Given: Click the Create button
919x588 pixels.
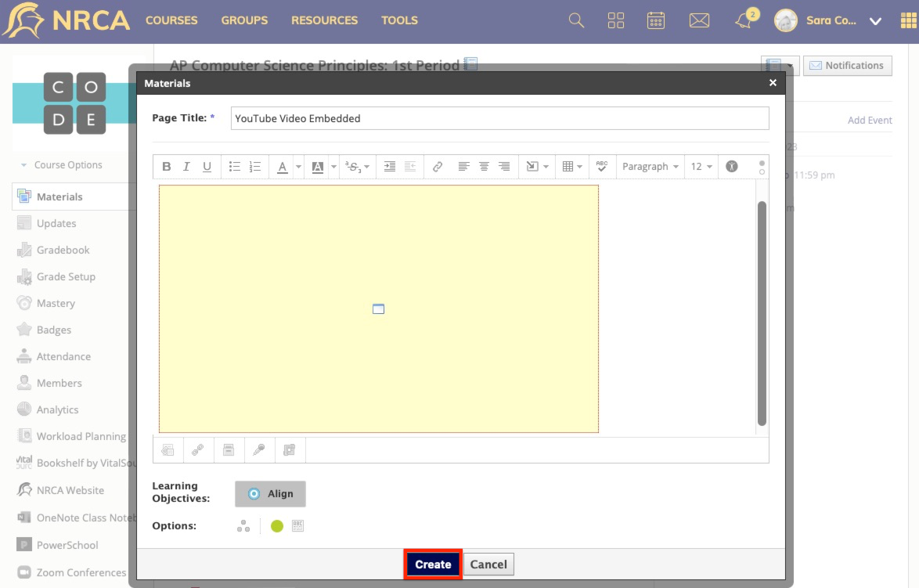Looking at the screenshot, I should pos(433,564).
